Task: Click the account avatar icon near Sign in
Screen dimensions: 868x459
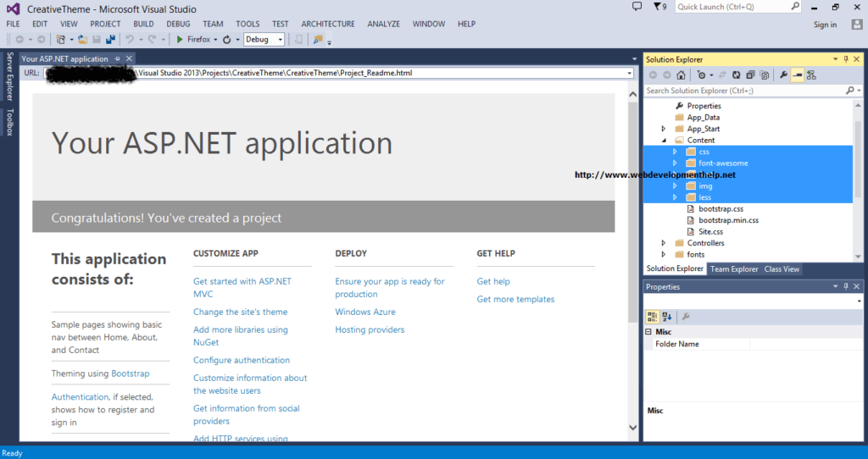Action: click(857, 25)
